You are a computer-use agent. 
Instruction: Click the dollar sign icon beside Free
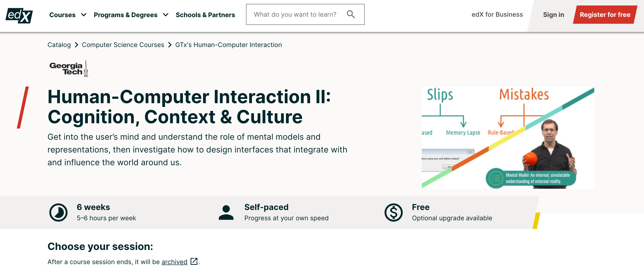coord(393,212)
